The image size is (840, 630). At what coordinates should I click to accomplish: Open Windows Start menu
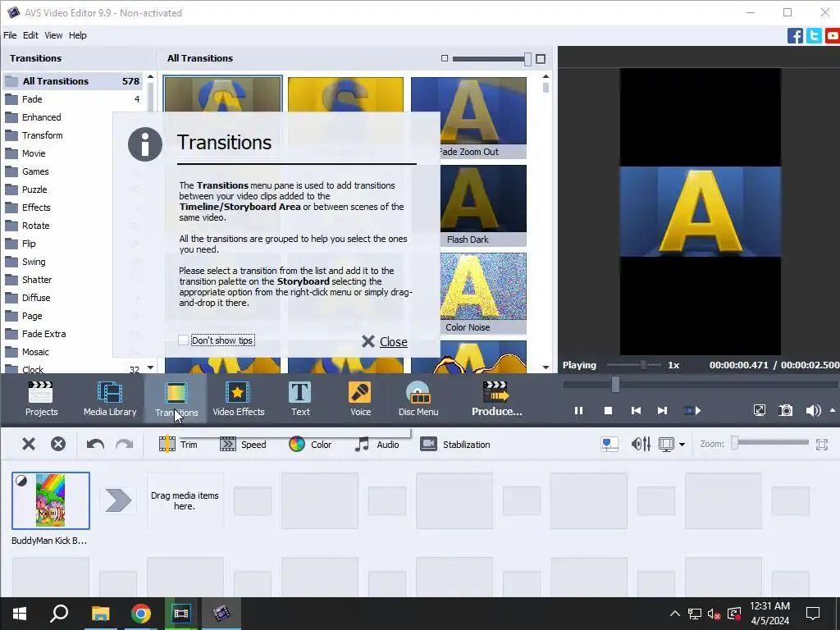(x=20, y=614)
